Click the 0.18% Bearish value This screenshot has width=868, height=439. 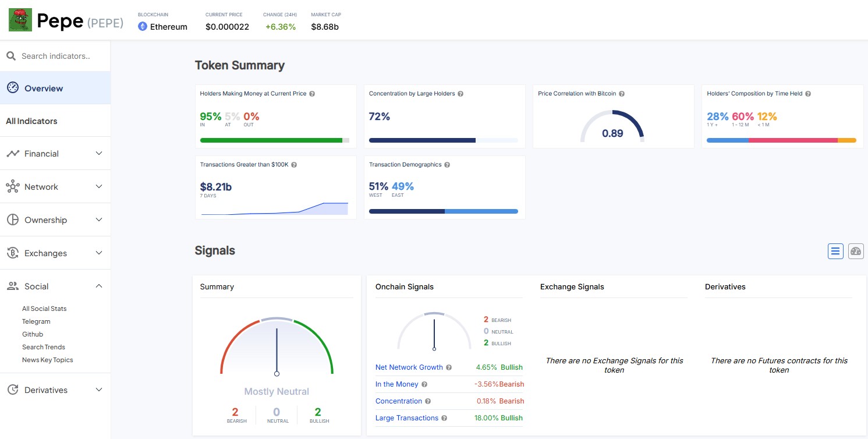(x=500, y=401)
